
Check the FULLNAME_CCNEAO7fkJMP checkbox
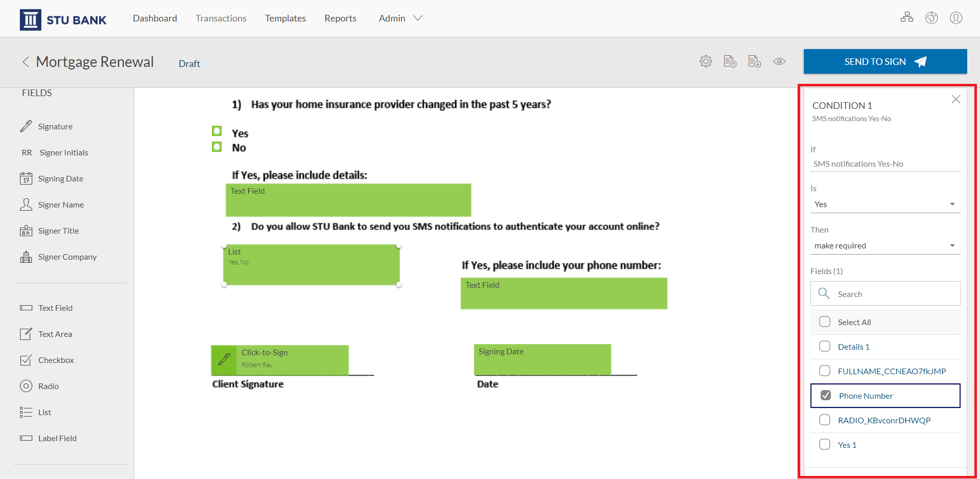(825, 371)
